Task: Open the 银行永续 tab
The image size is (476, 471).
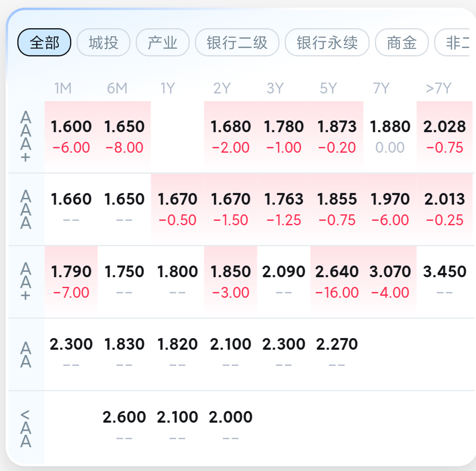Action: [x=327, y=43]
